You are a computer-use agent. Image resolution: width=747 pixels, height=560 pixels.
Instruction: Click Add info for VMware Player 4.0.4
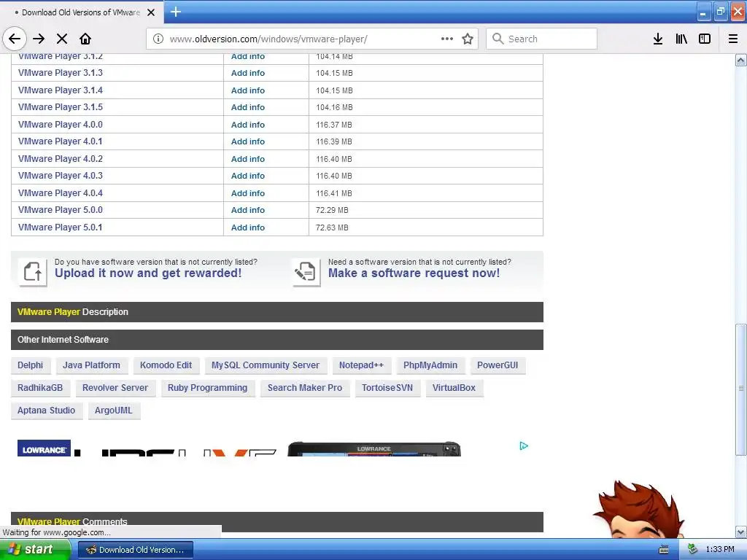coord(248,192)
